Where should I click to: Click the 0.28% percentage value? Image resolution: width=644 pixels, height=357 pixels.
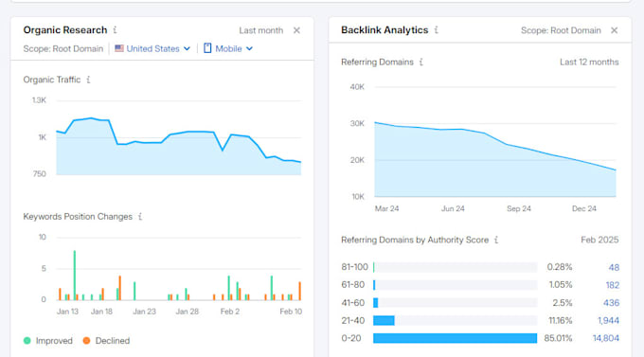(560, 267)
